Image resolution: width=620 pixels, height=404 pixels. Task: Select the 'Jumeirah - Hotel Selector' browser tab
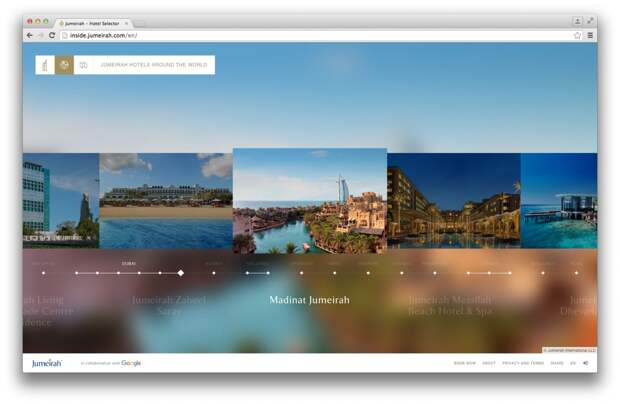point(92,23)
